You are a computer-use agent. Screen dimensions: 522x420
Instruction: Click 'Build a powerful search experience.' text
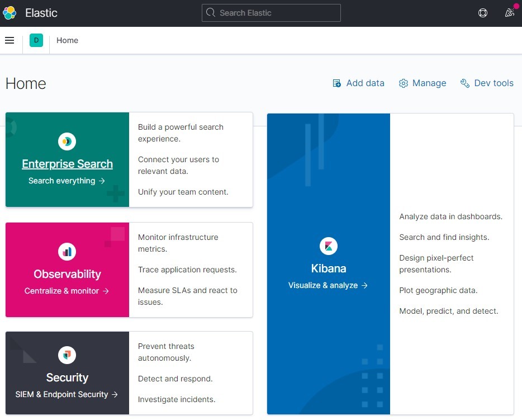point(181,133)
